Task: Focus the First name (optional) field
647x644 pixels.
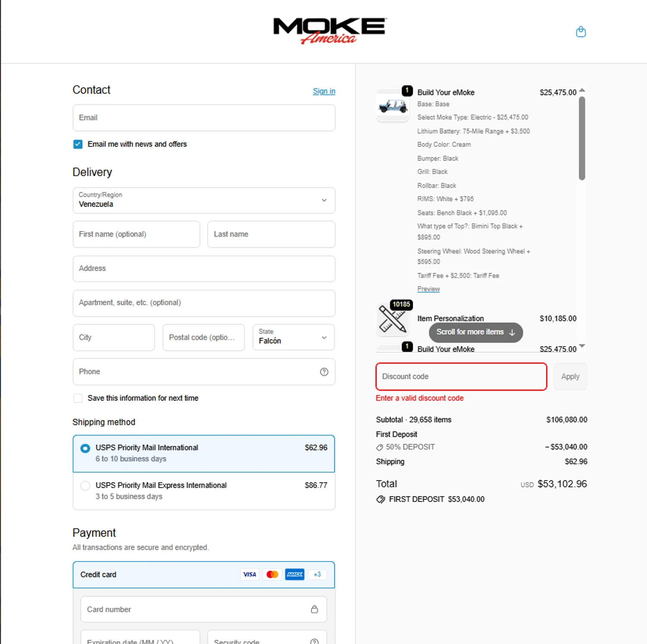Action: pyautogui.click(x=136, y=234)
